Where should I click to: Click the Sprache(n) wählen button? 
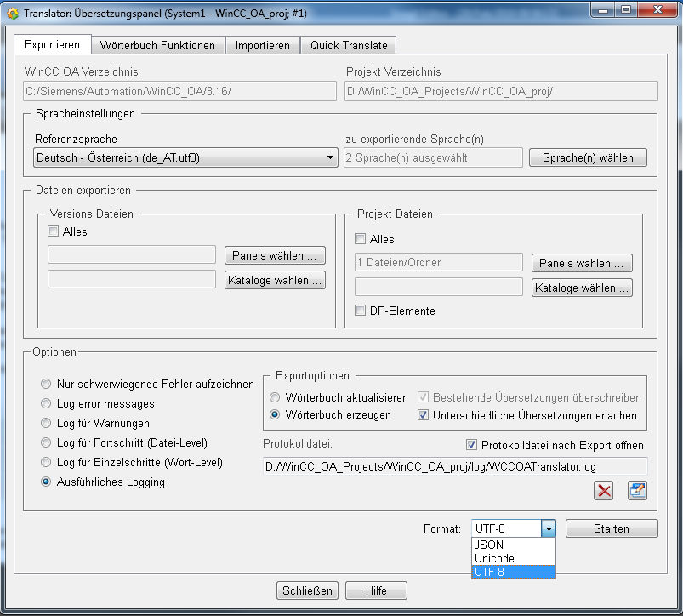pyautogui.click(x=588, y=157)
